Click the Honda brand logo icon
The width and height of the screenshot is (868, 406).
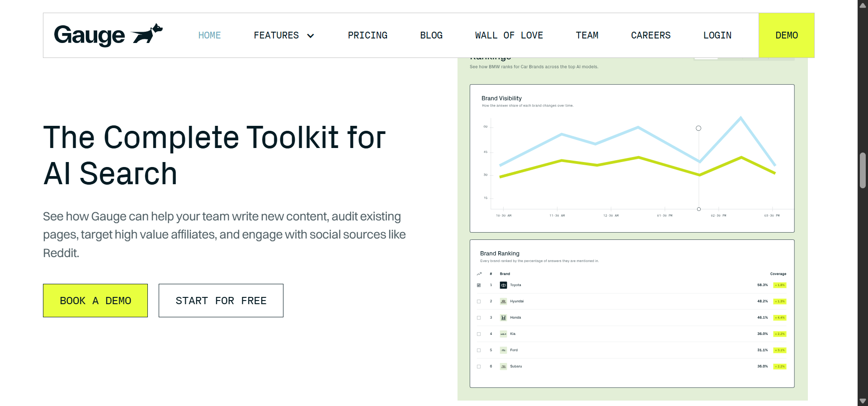(x=503, y=318)
